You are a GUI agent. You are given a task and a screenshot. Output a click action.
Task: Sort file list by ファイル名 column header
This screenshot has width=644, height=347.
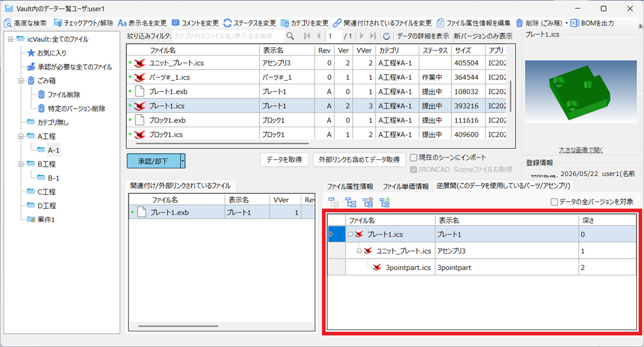(193, 50)
